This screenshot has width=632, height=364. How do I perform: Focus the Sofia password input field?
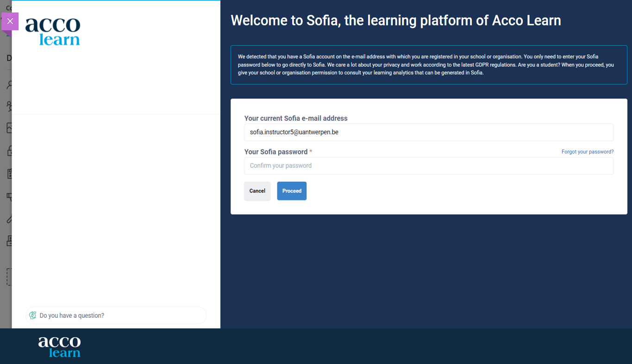tap(429, 166)
